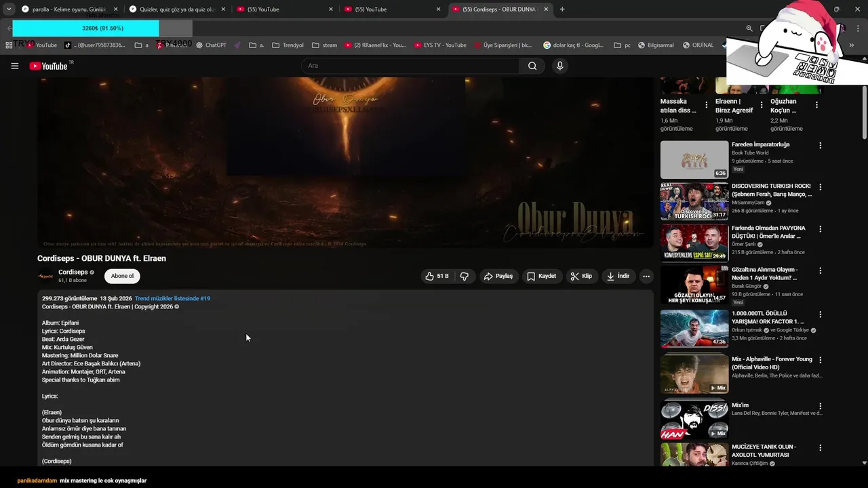
Task: Go to YouTube home via the logo
Action: (49, 66)
